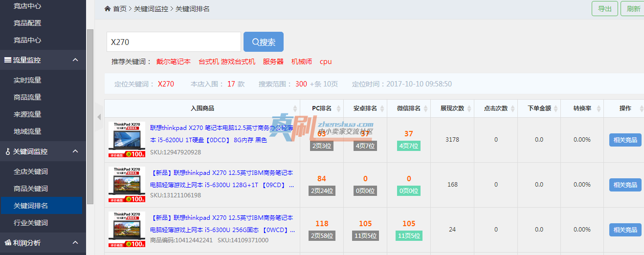Click the 关键词监控 key icon
644x255 pixels.
pyautogui.click(x=8, y=151)
